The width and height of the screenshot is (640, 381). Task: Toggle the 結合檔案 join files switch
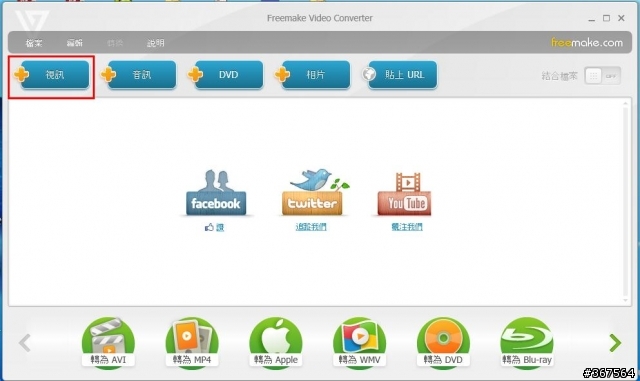click(602, 76)
